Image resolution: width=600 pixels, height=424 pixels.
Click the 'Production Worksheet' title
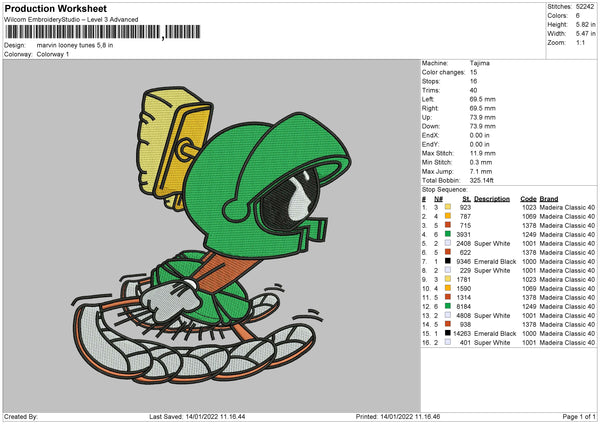point(55,8)
